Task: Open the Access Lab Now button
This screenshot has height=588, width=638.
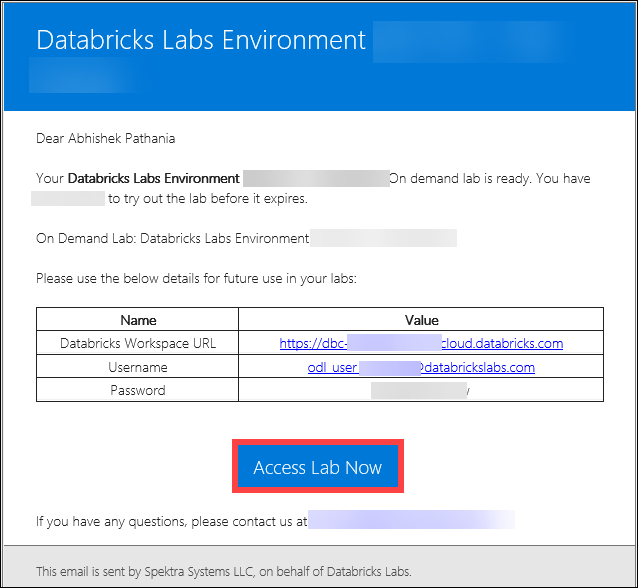Action: coord(317,466)
